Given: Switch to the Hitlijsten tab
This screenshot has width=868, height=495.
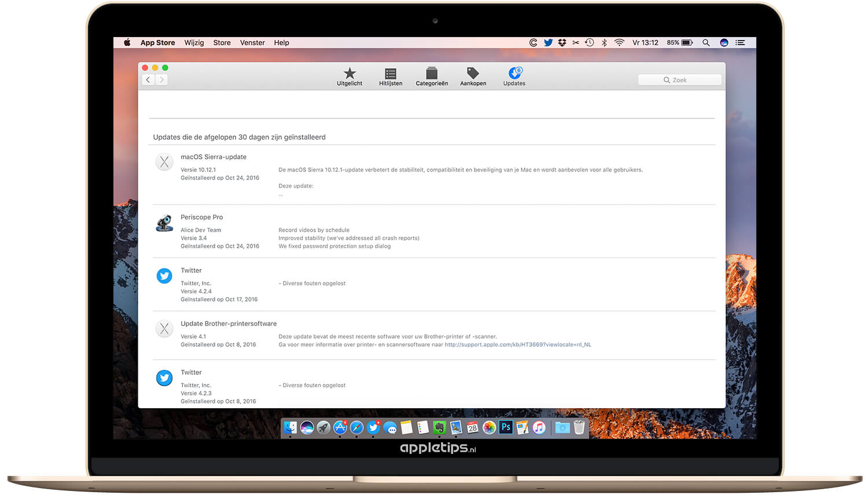Looking at the screenshot, I should click(x=391, y=76).
